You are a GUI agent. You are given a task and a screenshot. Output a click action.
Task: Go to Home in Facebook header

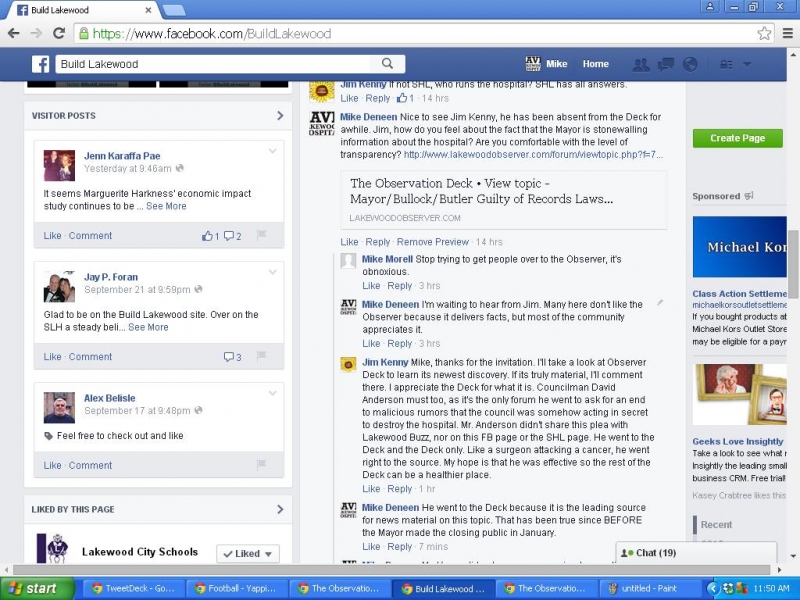click(x=596, y=64)
